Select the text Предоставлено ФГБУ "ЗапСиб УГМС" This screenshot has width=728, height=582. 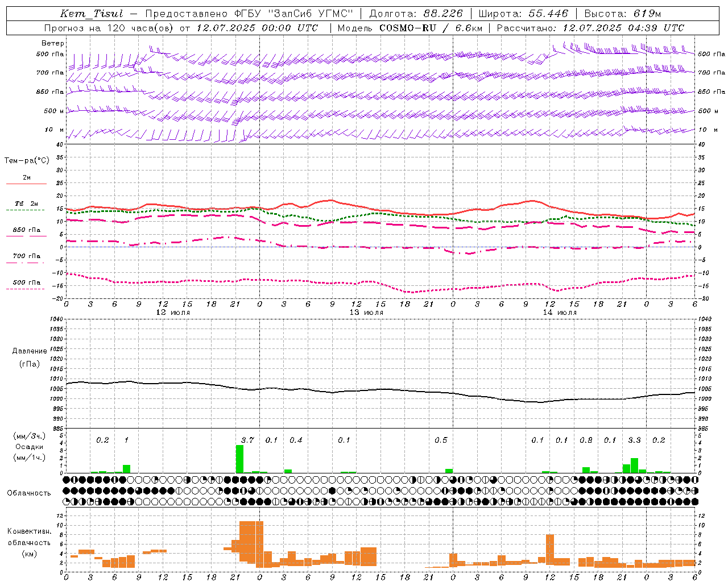(249, 14)
